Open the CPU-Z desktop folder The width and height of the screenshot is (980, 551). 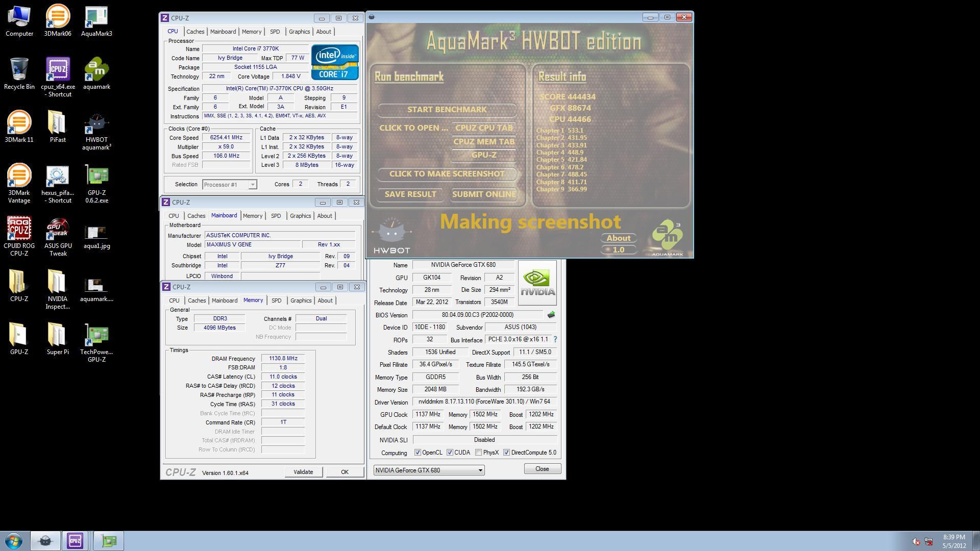tap(19, 286)
